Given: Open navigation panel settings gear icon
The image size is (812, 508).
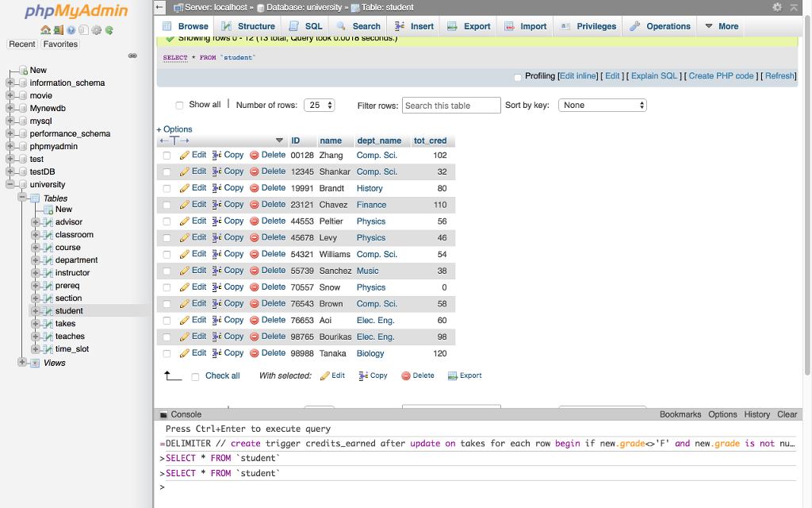Looking at the screenshot, I should 96,30.
